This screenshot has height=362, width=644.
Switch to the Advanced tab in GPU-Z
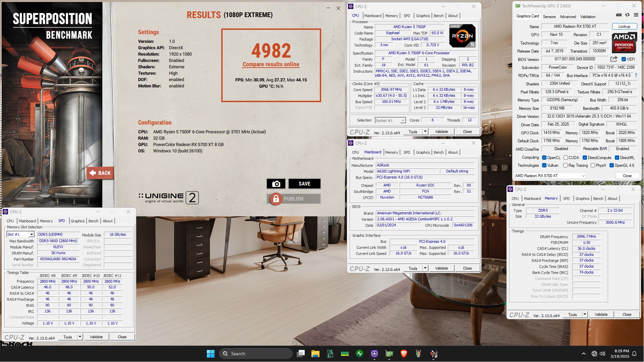[x=568, y=16]
